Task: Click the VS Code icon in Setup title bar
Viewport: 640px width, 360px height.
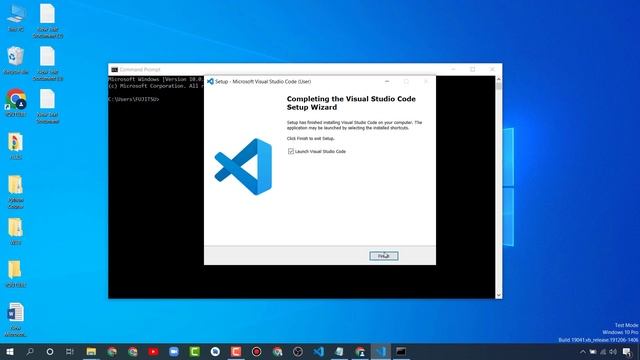Action: 210,82
